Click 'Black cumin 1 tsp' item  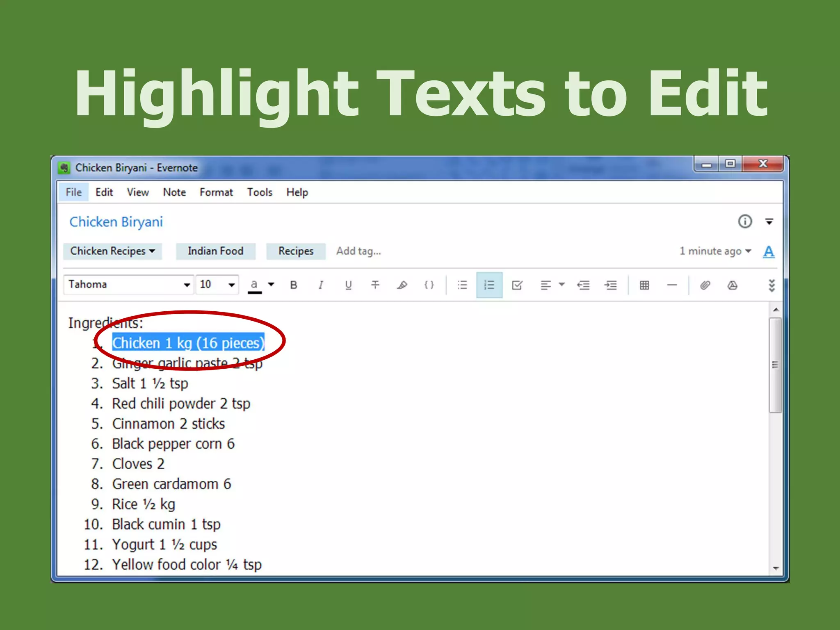pos(166,524)
